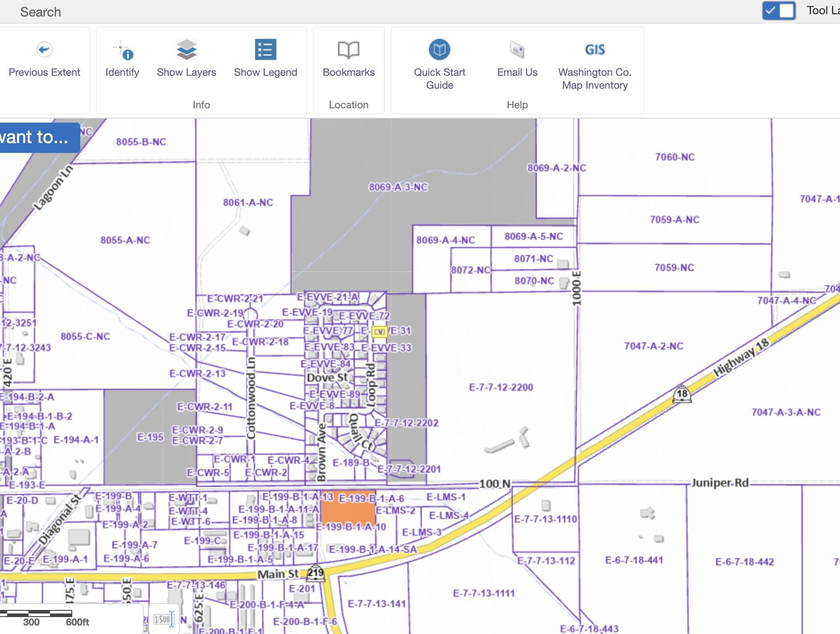Click the yellow-outlined parcel near E-EVVE-31
840x634 pixels.
pos(379,332)
